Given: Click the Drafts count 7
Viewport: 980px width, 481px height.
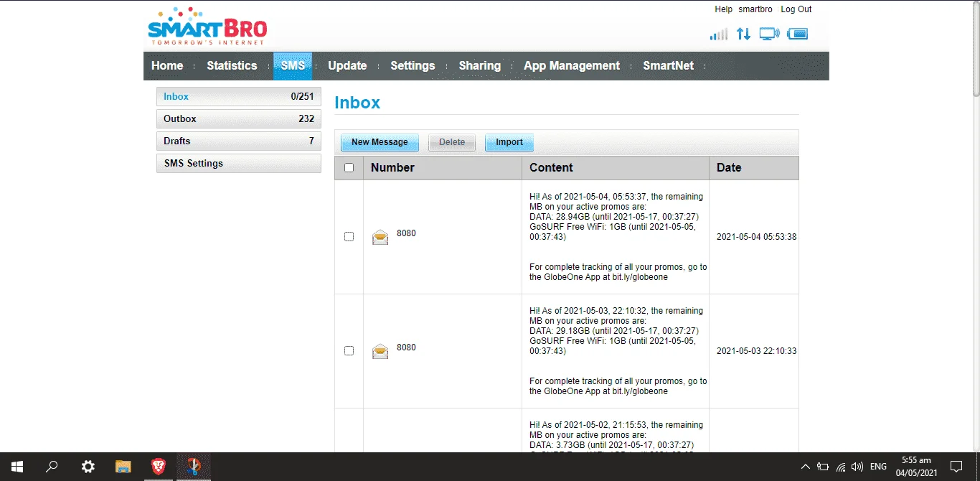Looking at the screenshot, I should (311, 141).
